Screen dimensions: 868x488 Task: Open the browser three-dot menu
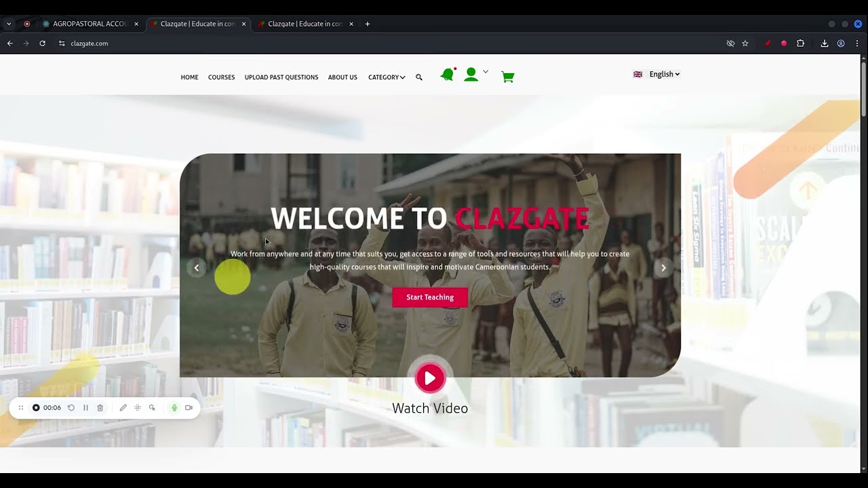coord(856,43)
